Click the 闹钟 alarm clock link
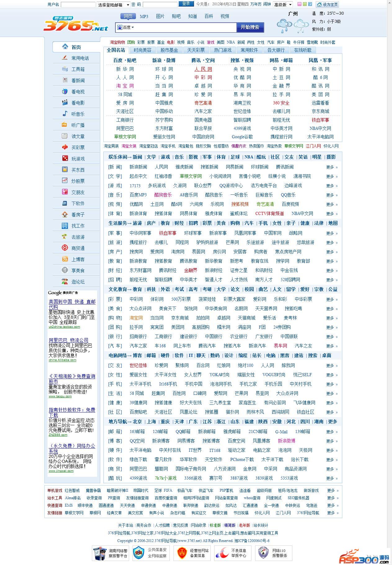The width and height of the screenshot is (392, 565). click(267, 4)
